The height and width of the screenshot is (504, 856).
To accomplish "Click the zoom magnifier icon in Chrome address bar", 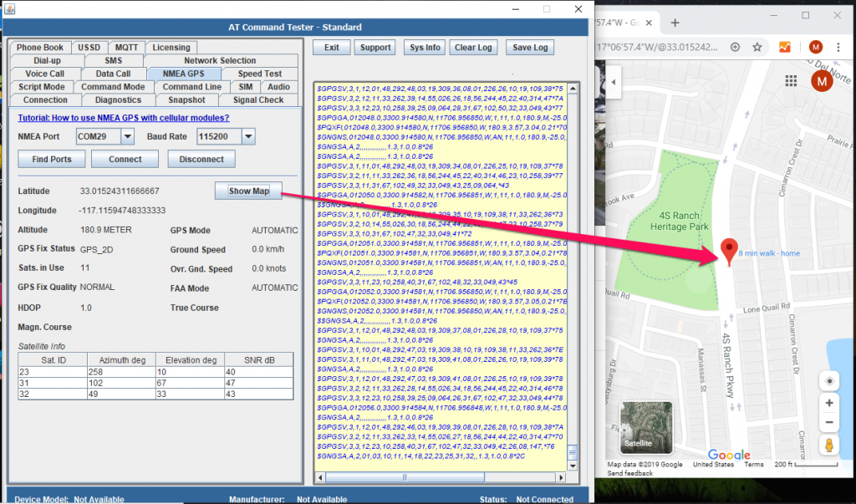I will point(735,47).
